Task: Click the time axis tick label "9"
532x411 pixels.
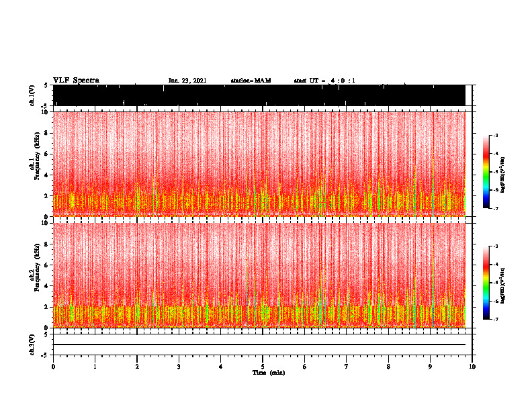Action: point(430,367)
